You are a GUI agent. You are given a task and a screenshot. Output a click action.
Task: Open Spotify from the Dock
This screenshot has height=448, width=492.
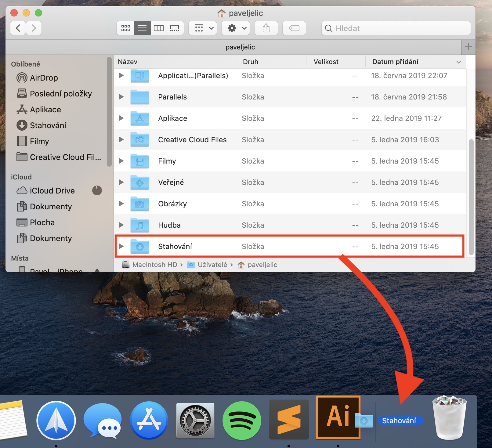pos(242,421)
